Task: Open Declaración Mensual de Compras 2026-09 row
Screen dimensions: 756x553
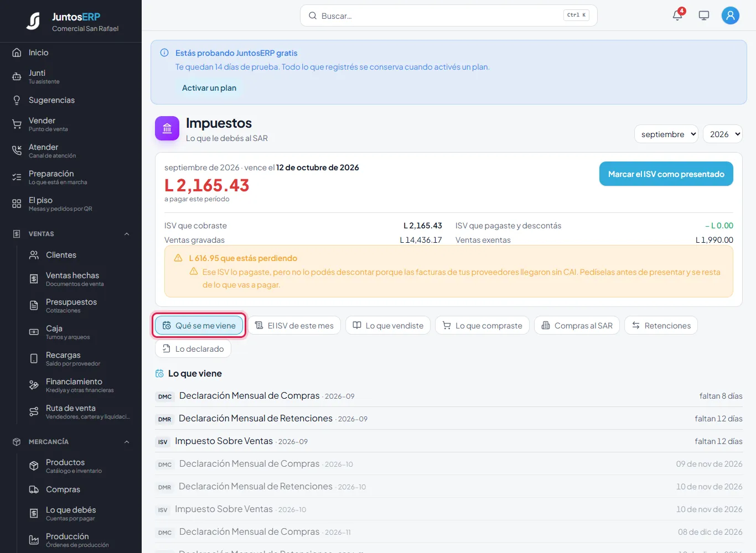Action: [449, 396]
